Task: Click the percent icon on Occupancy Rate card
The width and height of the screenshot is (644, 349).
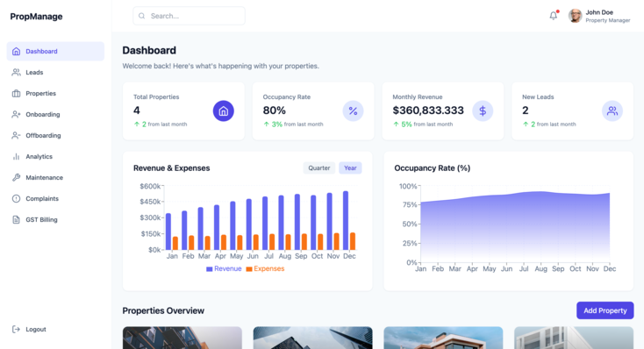Action: click(354, 110)
